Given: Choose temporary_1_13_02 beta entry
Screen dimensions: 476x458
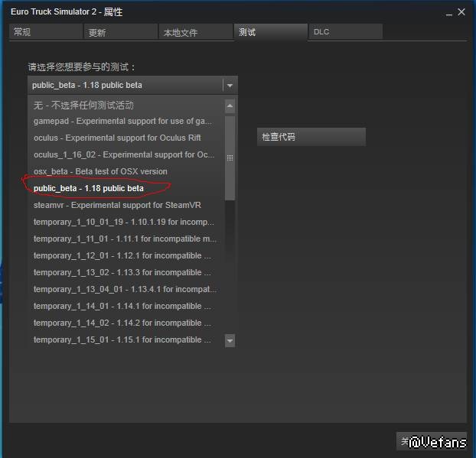Looking at the screenshot, I should point(126,272).
